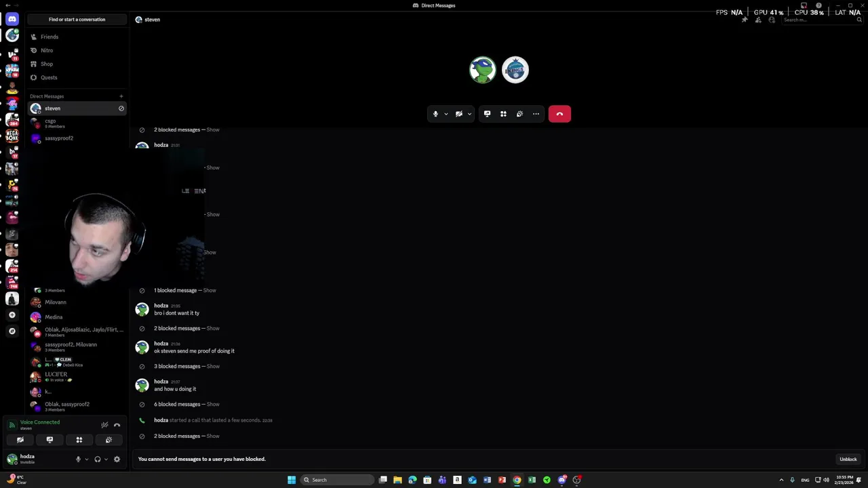Open the LUCIFER direct message
Viewport: 868px width, 488px height.
pos(77,376)
